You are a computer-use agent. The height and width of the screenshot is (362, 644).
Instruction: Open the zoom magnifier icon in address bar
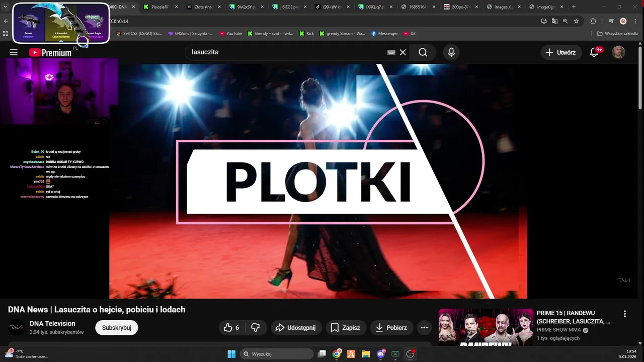coord(566,21)
